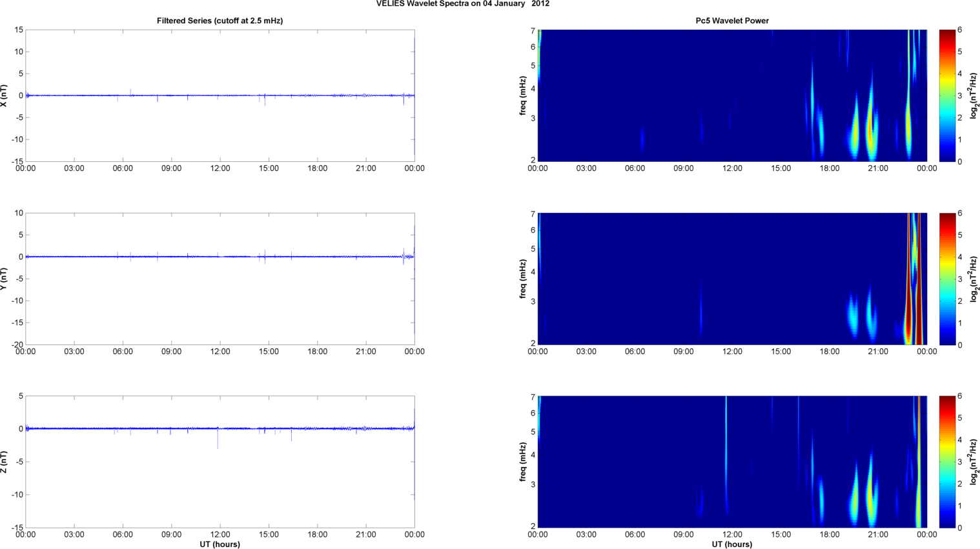Click the freq (mHz) label of Z wavelet plot

point(522,462)
